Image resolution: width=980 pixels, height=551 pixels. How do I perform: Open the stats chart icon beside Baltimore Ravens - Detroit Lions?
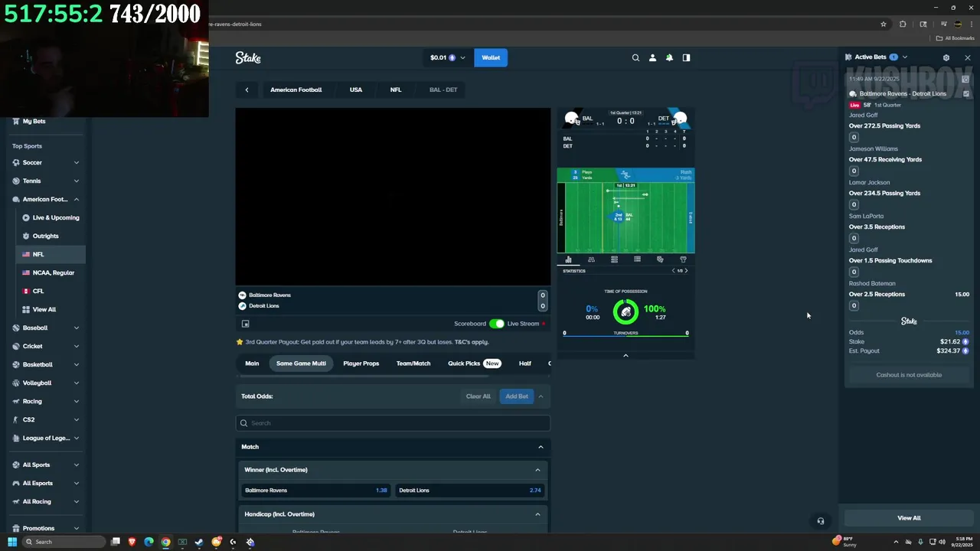coord(965,93)
